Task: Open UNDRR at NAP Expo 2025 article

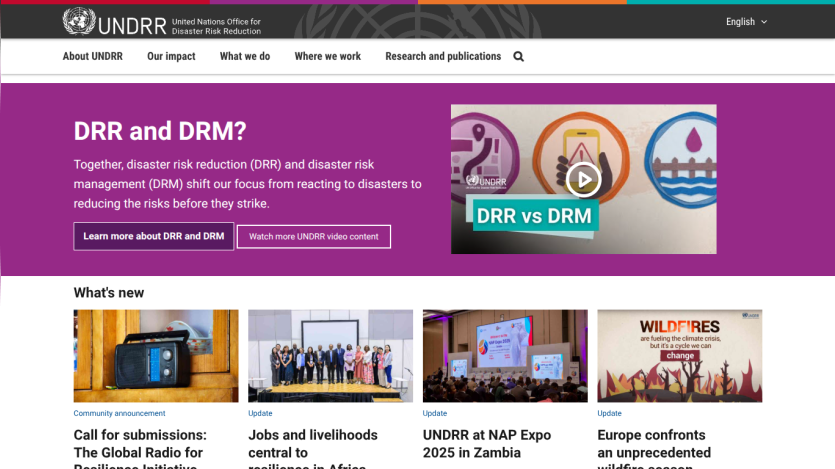Action: 487,444
